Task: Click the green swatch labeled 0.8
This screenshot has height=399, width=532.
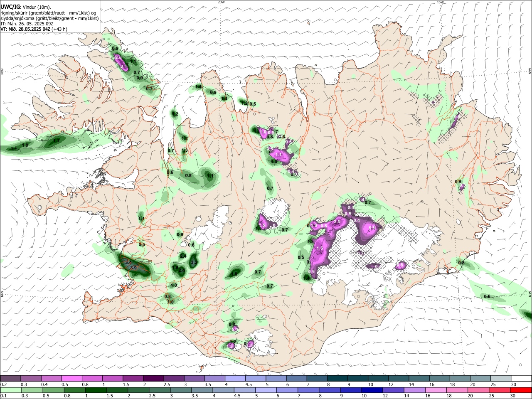Action: click(74, 390)
